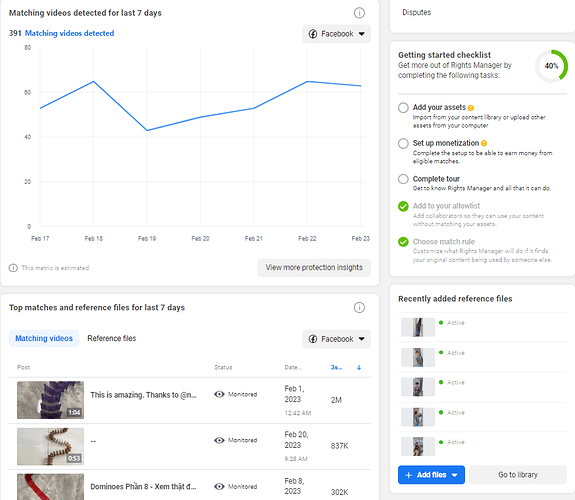Click the sort arrow in the views column header

click(x=359, y=368)
